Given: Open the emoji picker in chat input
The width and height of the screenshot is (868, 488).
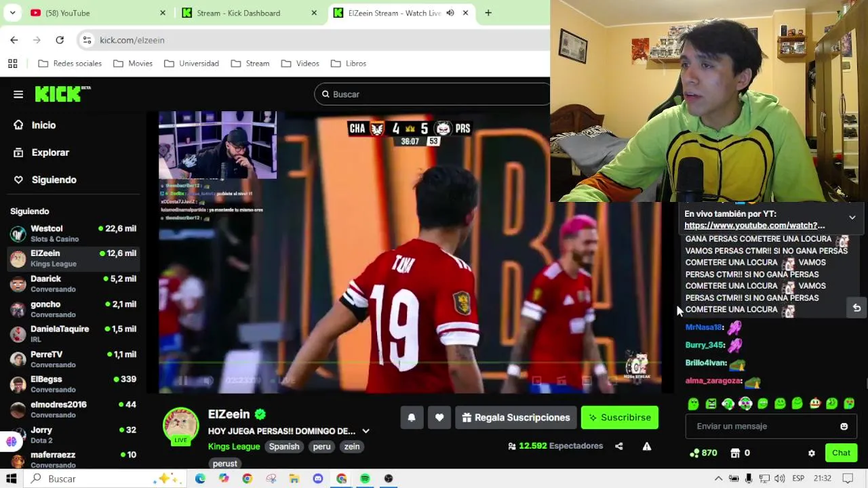Looking at the screenshot, I should (x=844, y=426).
